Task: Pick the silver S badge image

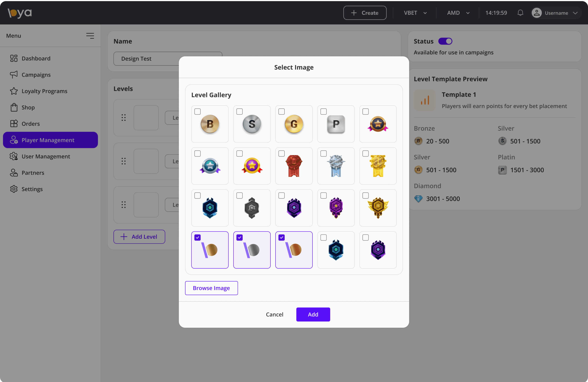Action: coord(252,124)
